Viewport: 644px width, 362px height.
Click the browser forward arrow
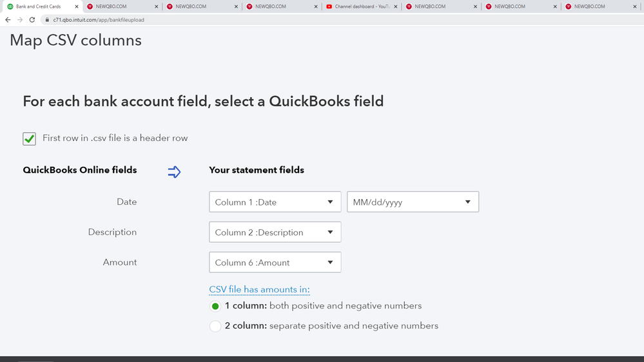(x=20, y=20)
